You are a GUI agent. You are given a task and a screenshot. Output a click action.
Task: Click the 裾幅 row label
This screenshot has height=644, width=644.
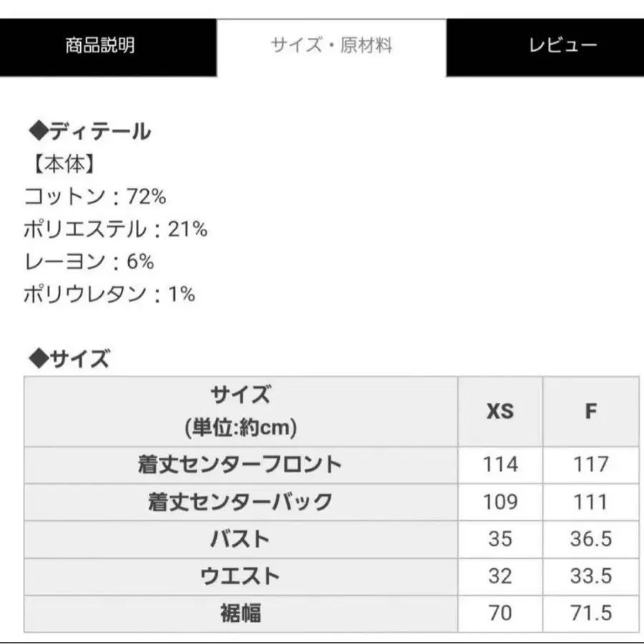pos(240,614)
